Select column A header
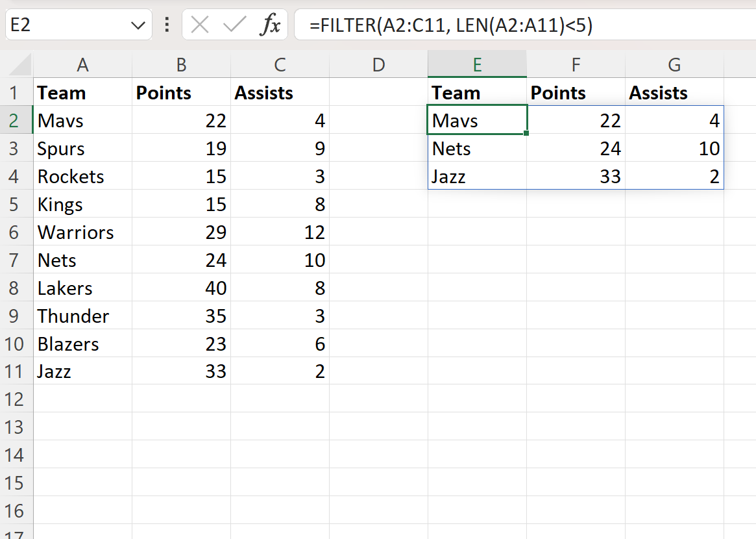The image size is (756, 539). click(x=83, y=65)
